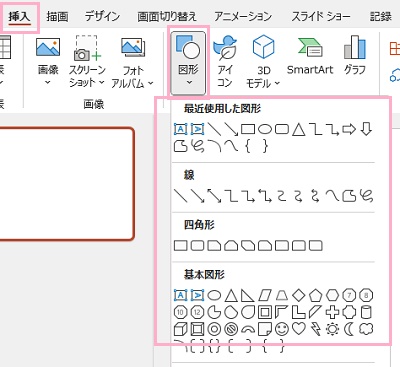The height and width of the screenshot is (367, 400).
Task: Switch to the 画面切り替え tab
Action: pos(167,16)
